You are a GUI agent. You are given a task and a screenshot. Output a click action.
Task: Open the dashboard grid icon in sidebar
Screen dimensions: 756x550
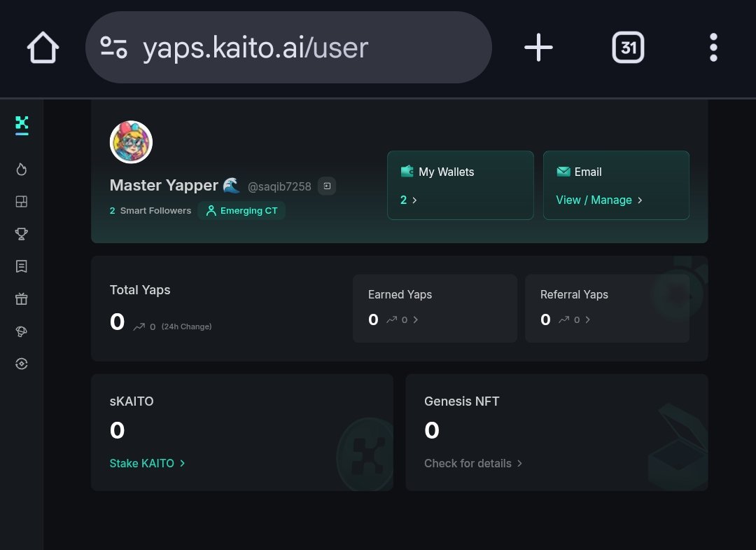coord(22,202)
